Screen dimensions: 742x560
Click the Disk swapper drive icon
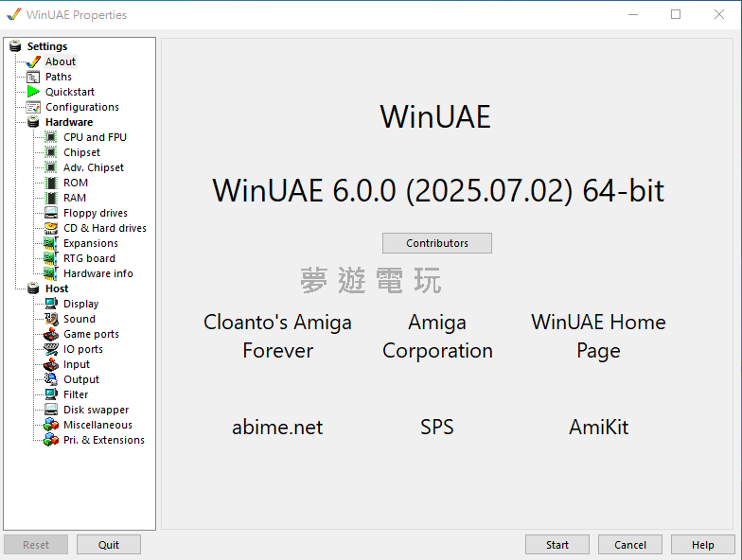(x=51, y=410)
